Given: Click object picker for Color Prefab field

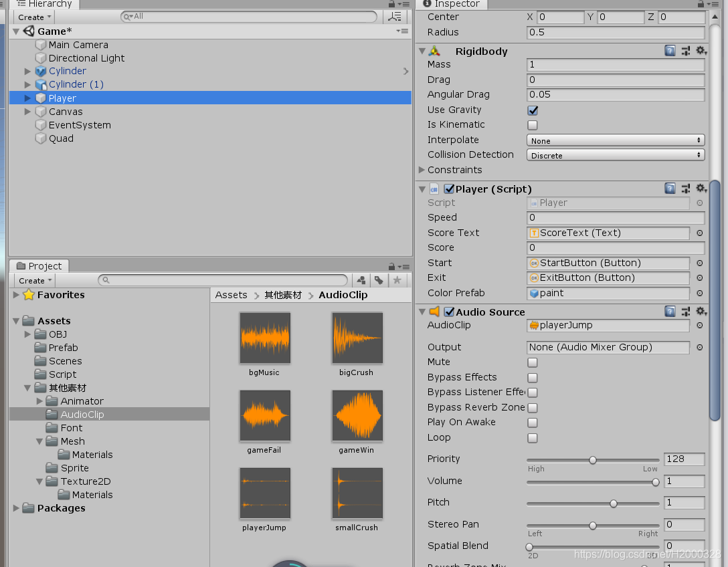Looking at the screenshot, I should (700, 294).
